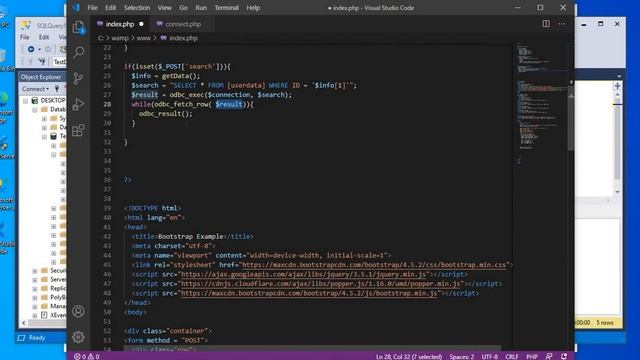The width and height of the screenshot is (640, 360).
Task: Click the editor horizontal scrollbar
Action: [x=312, y=348]
